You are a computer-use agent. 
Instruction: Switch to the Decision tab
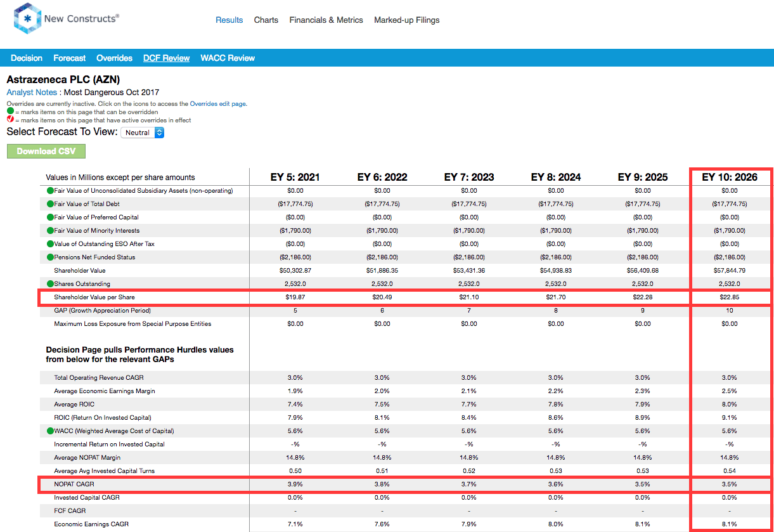pos(27,58)
